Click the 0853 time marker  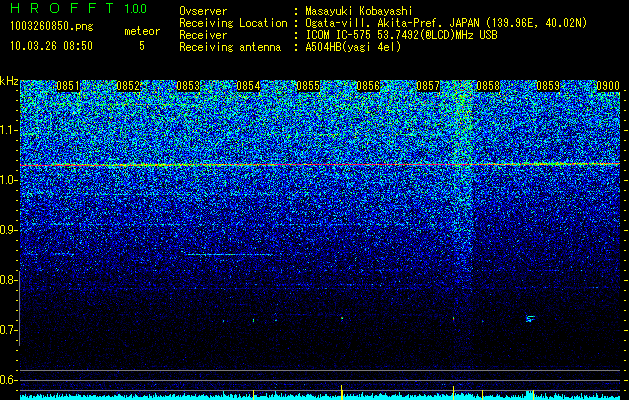tap(188, 86)
